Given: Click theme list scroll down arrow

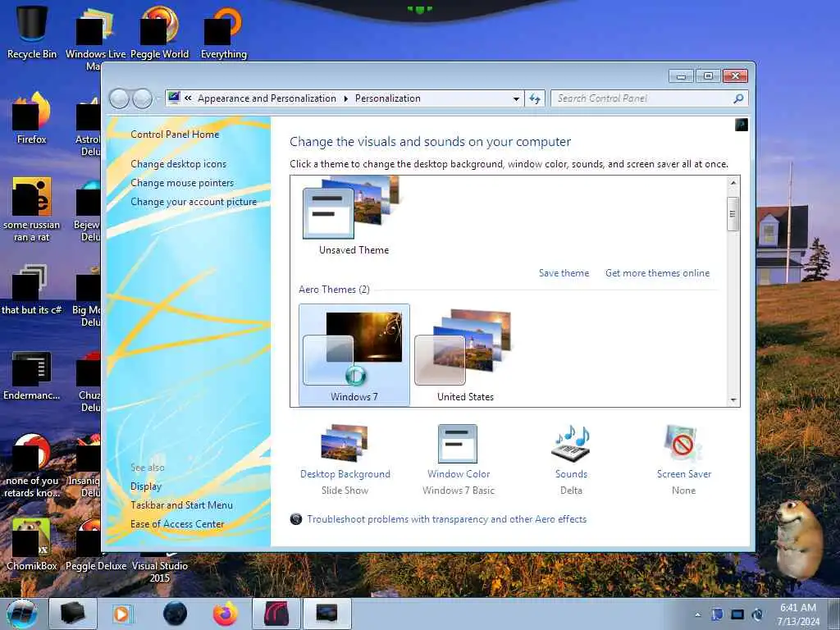Looking at the screenshot, I should click(733, 400).
